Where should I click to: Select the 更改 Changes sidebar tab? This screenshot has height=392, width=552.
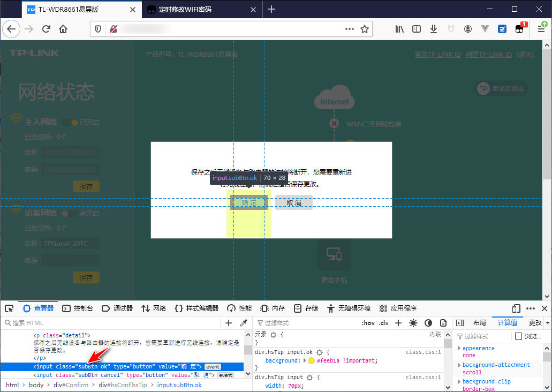coord(535,323)
